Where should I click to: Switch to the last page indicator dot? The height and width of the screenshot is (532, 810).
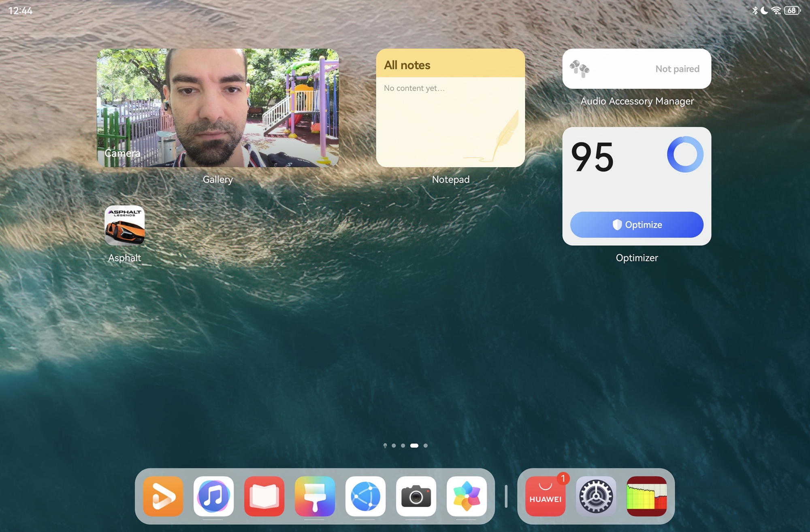click(425, 445)
